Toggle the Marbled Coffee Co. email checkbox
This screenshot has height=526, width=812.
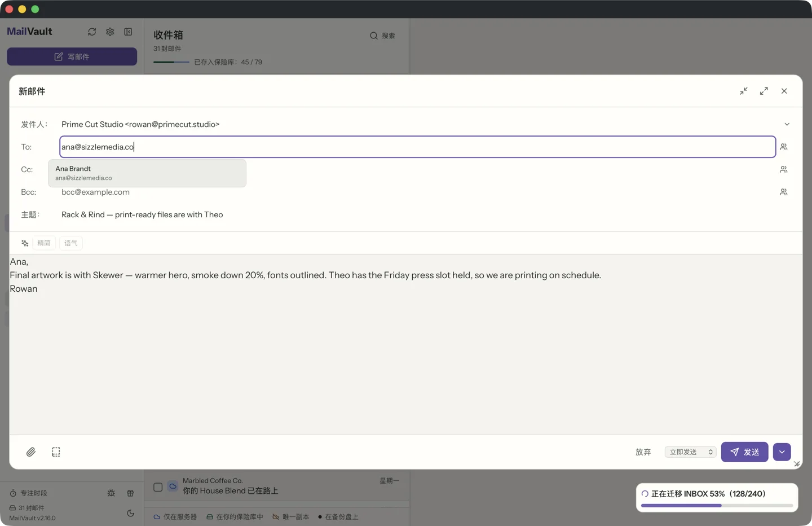point(158,486)
